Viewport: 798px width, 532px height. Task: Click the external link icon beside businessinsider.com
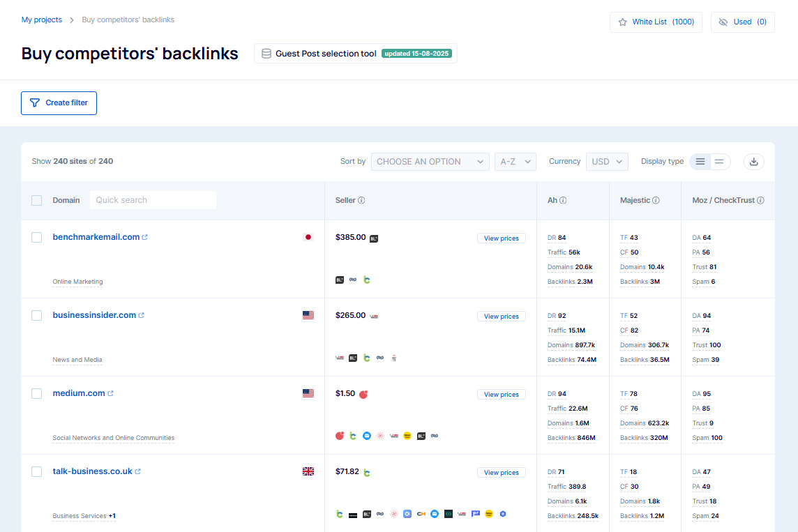coord(141,315)
